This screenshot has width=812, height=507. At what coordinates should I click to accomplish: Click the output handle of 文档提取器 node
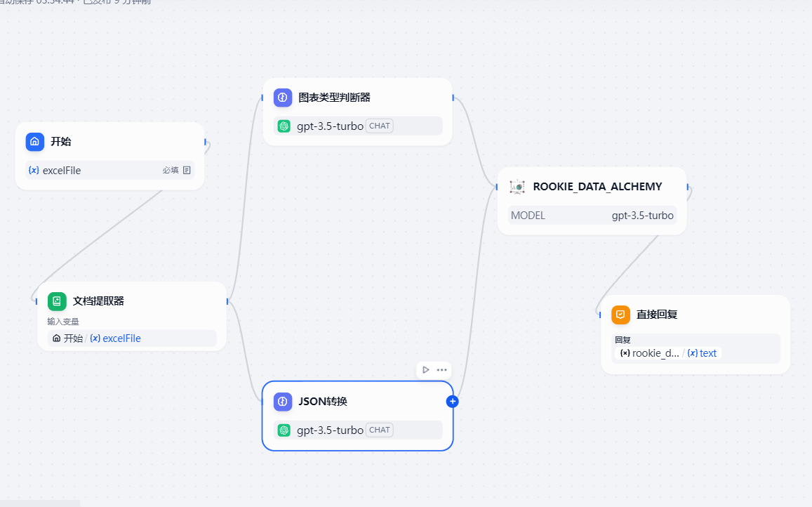tap(227, 302)
